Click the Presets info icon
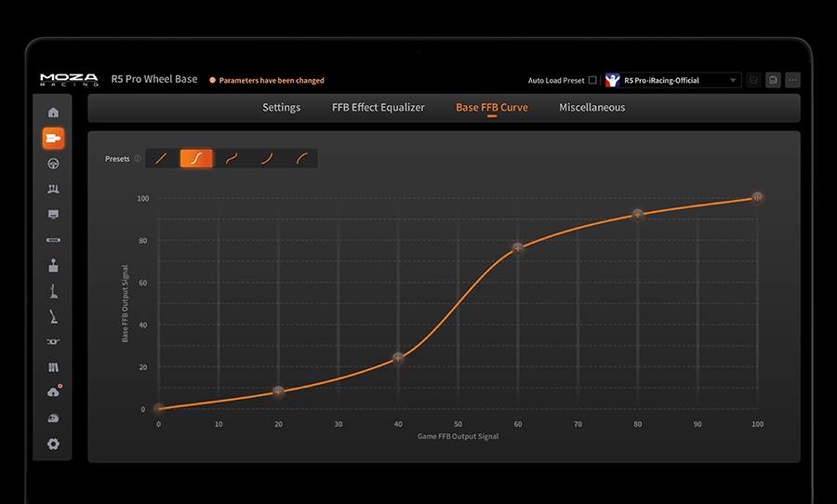The height and width of the screenshot is (504, 837). click(138, 159)
